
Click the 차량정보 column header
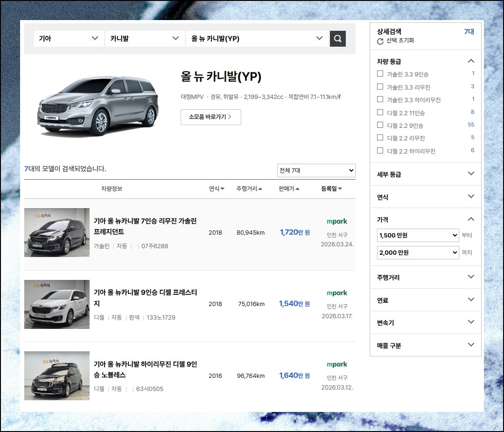[112, 188]
